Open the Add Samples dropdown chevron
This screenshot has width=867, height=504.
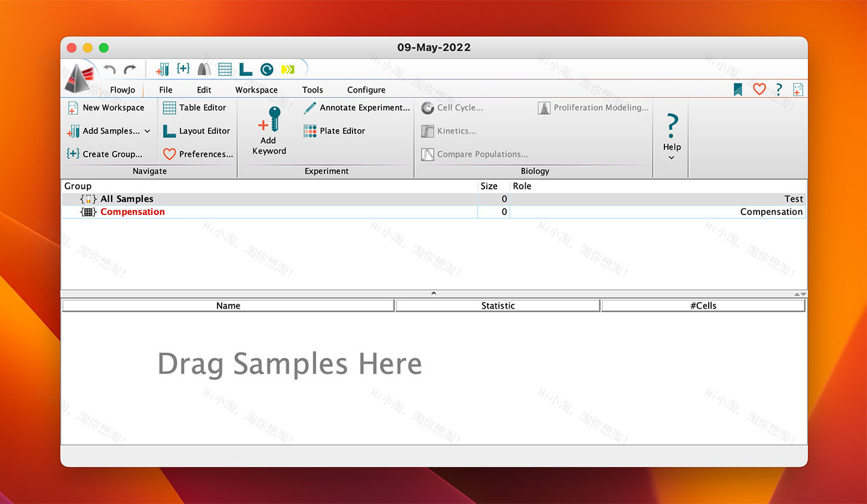point(147,131)
